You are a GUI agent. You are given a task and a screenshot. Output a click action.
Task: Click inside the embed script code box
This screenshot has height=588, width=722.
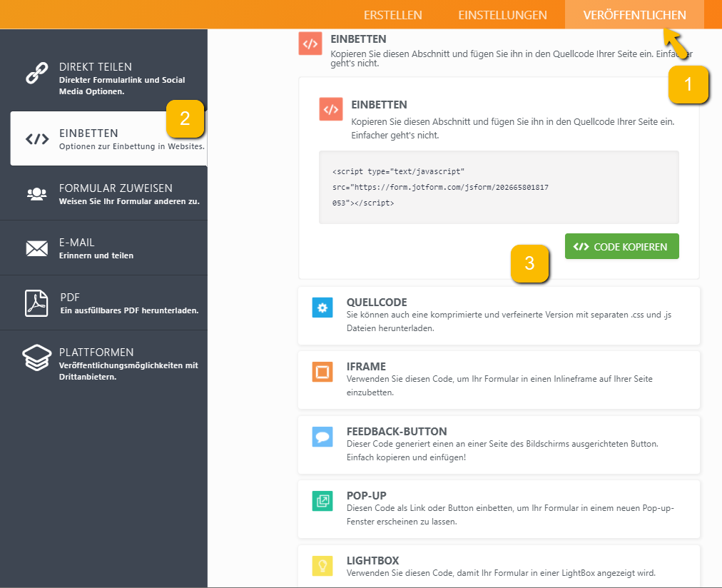[x=498, y=187]
